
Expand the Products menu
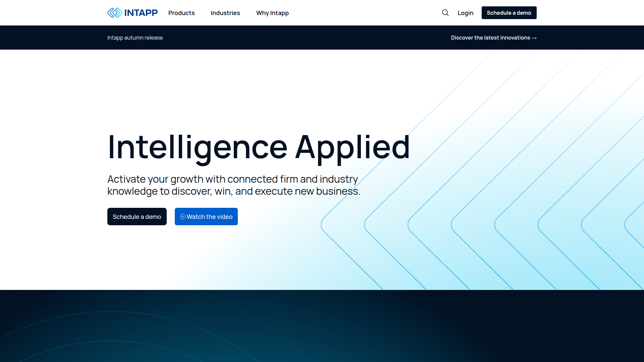[x=181, y=13]
